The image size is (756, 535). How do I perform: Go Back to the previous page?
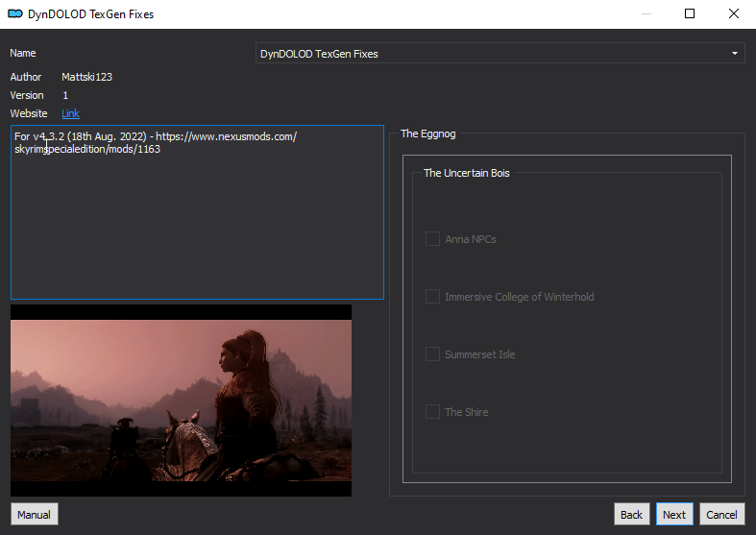coord(632,514)
